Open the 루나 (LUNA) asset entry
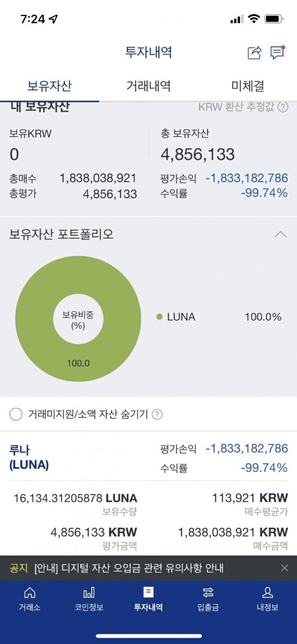297x644 pixels. coord(29,457)
